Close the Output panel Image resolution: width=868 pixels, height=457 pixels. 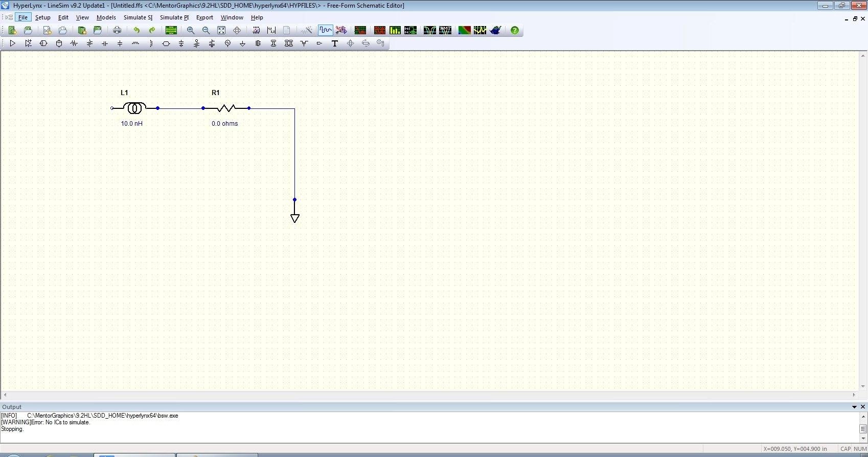point(863,407)
